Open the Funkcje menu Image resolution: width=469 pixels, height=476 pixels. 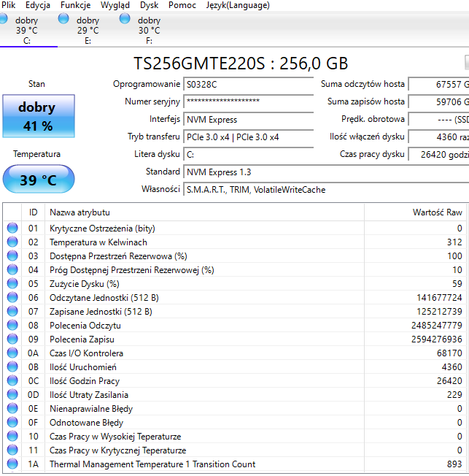pos(75,5)
